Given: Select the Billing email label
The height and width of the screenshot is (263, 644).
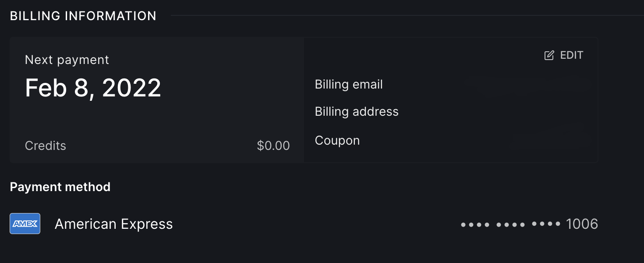Looking at the screenshot, I should [x=349, y=84].
